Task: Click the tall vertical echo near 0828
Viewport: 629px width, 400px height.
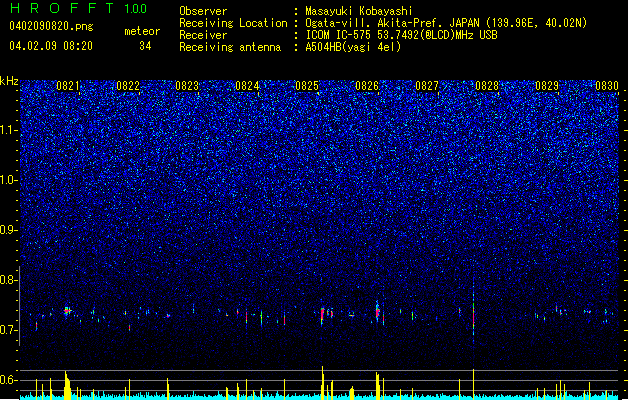Action: pyautogui.click(x=473, y=311)
